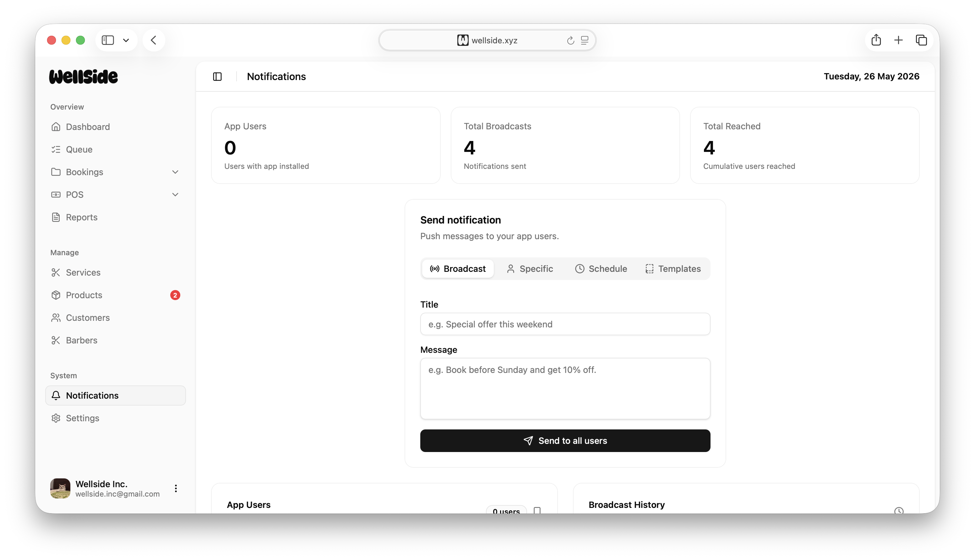Click the Message text area
The width and height of the screenshot is (975, 560).
pyautogui.click(x=565, y=389)
